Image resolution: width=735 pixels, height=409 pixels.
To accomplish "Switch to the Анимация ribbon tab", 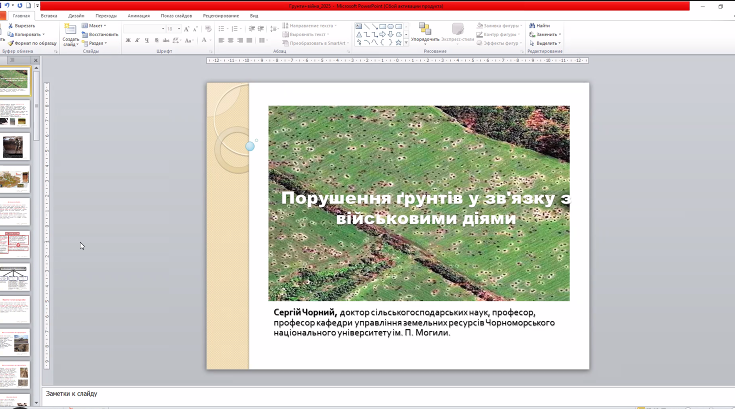I will 140,16.
